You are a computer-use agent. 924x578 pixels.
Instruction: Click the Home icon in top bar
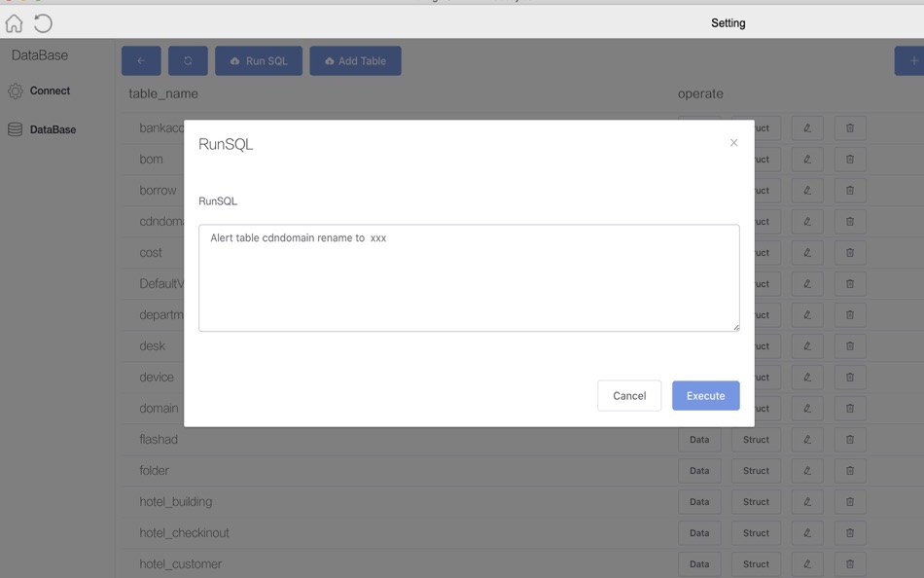point(15,23)
